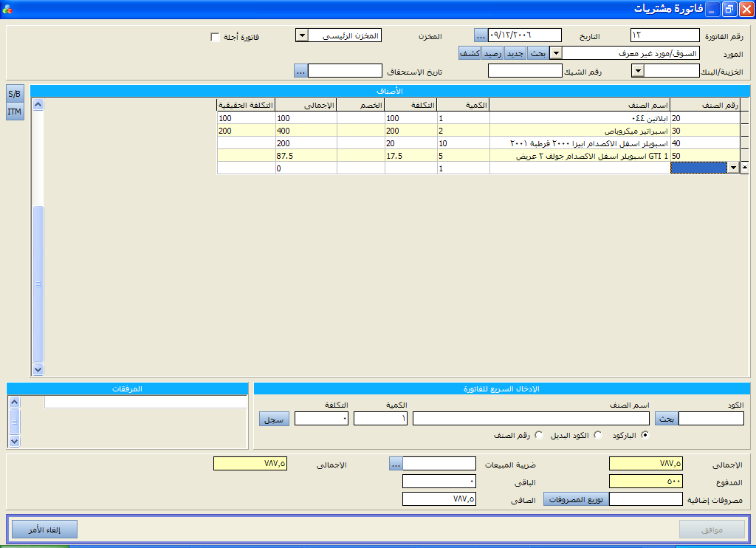Open the المخزن warehouse dropdown

[x=302, y=35]
